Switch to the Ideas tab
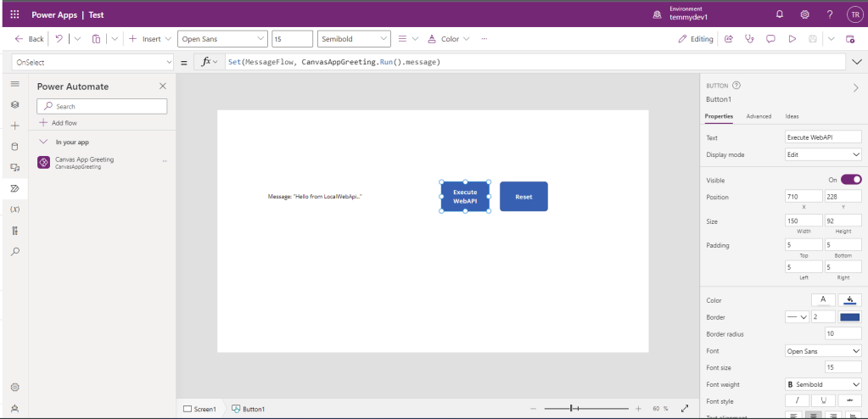 (792, 116)
